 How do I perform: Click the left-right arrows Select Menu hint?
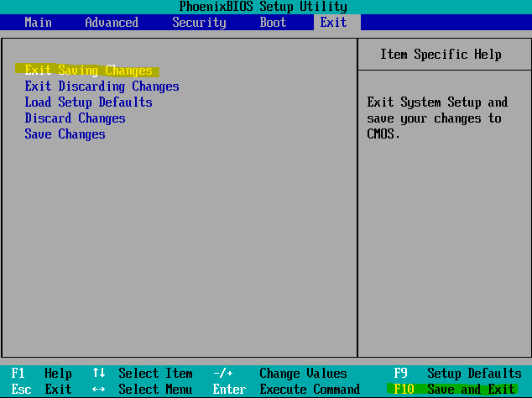click(143, 389)
